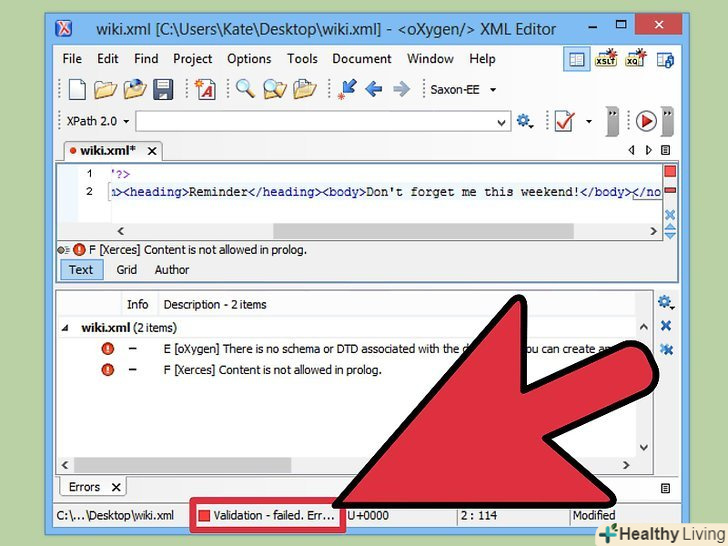Open the Document menu
Image resolution: width=728 pixels, height=546 pixels.
point(362,59)
